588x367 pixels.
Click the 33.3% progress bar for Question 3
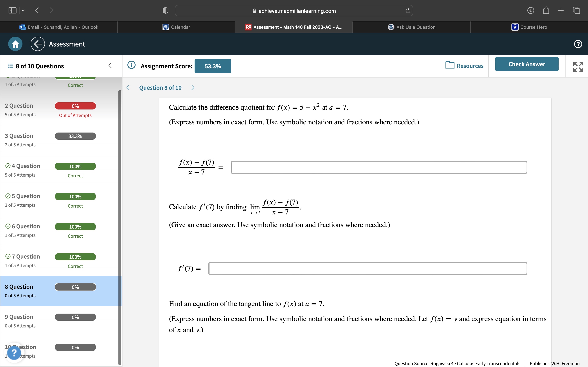(x=75, y=136)
